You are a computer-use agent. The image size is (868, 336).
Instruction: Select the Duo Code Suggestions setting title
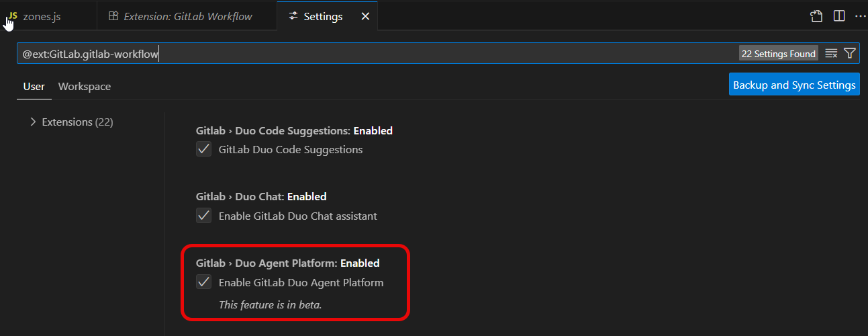click(294, 131)
